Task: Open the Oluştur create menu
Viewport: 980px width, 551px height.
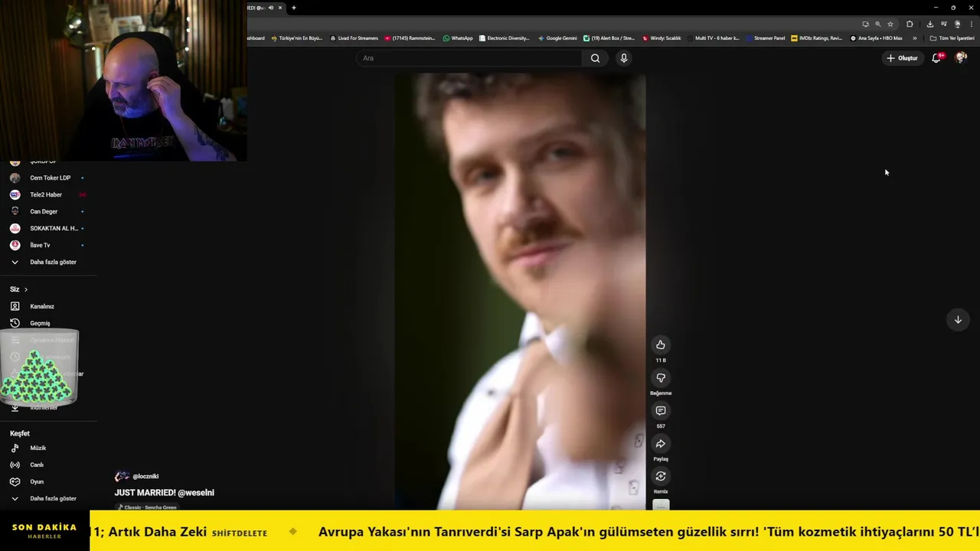Action: [902, 58]
